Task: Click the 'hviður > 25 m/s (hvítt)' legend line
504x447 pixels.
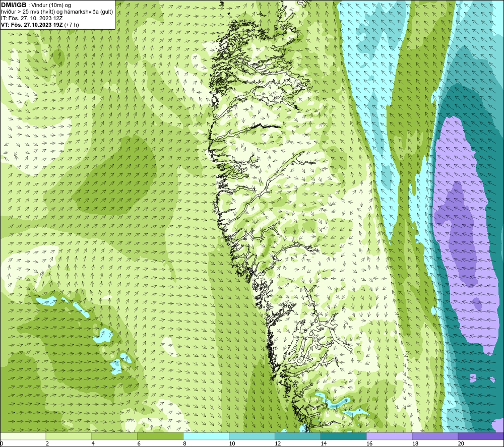Action: click(x=57, y=12)
